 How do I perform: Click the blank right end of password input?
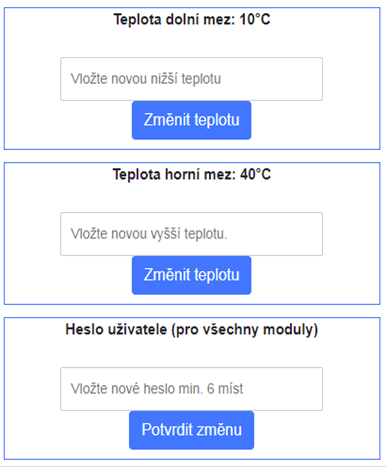point(283,389)
